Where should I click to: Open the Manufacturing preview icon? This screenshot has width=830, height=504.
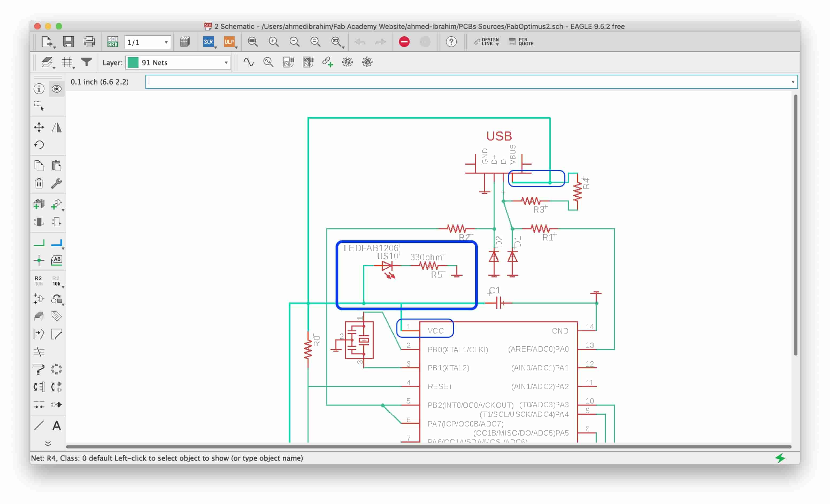click(x=185, y=42)
